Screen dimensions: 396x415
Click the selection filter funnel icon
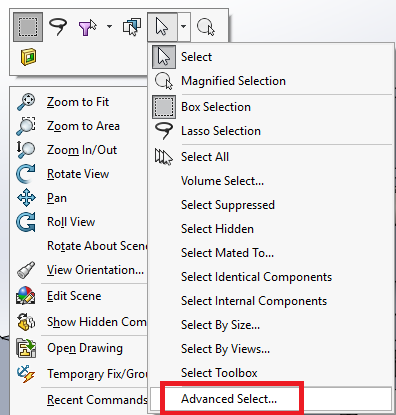[87, 27]
